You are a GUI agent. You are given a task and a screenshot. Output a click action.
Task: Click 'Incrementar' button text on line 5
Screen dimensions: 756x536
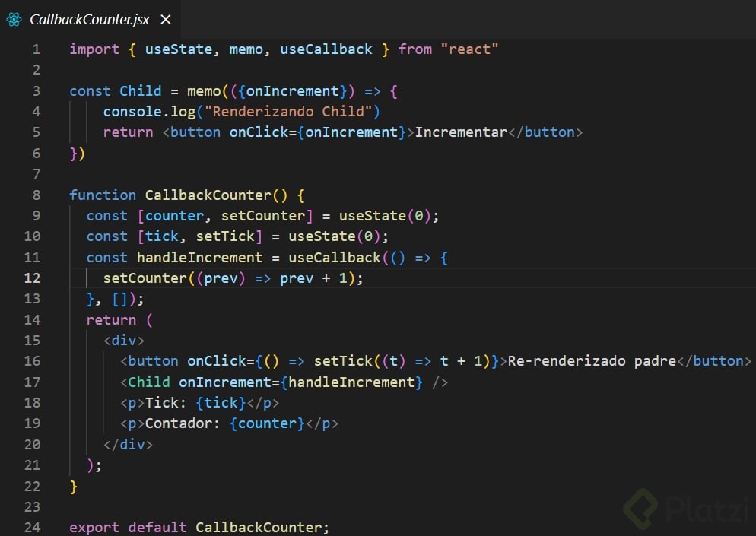(x=461, y=132)
